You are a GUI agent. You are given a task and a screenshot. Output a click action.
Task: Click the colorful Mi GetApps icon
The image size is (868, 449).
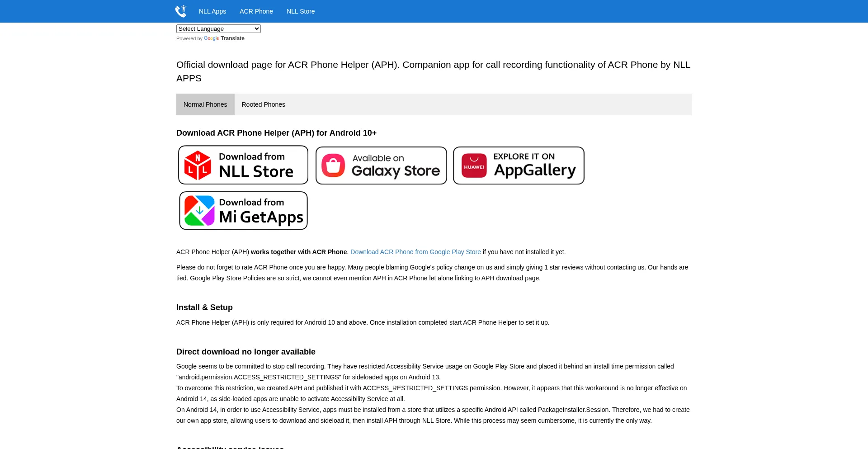point(199,211)
